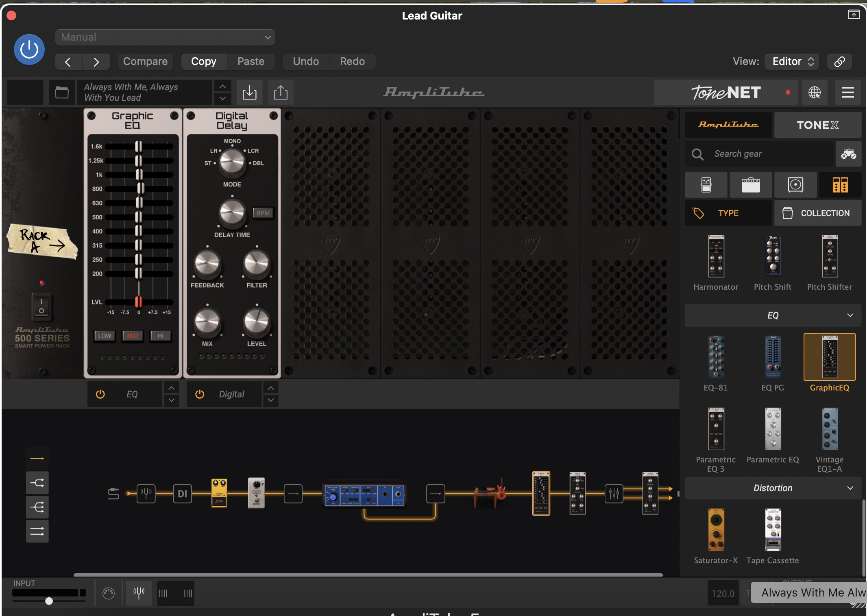Click the Undo button
The image size is (867, 616).
[x=306, y=61]
